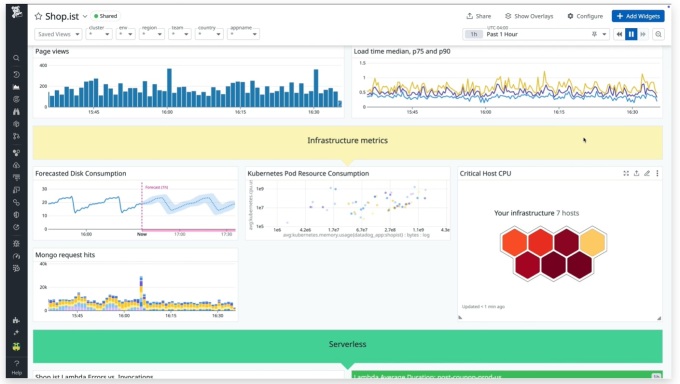680x384 pixels.
Task: Open the recent history clock icon
Action: pos(16,75)
